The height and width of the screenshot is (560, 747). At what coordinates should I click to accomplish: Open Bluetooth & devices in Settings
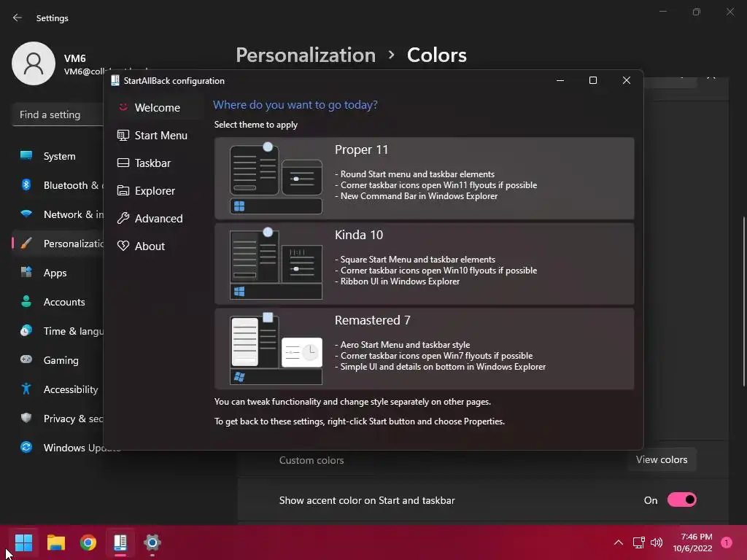tap(58, 185)
